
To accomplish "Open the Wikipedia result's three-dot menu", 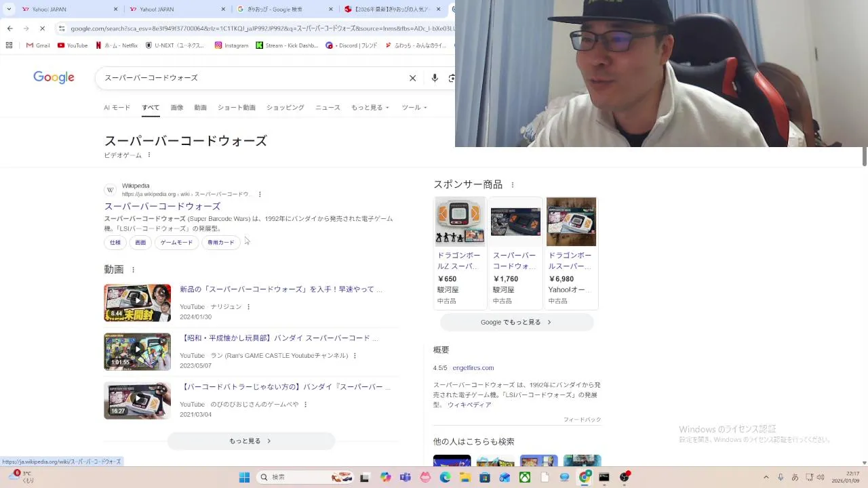I will click(x=260, y=195).
